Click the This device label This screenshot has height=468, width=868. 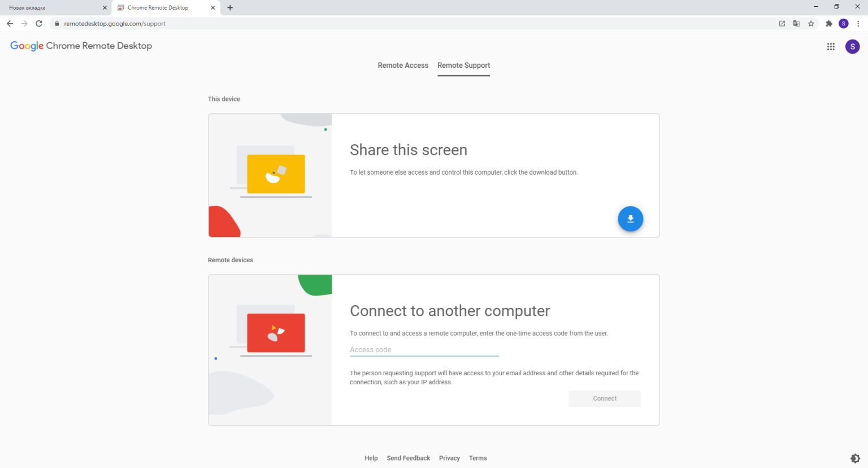[224, 99]
